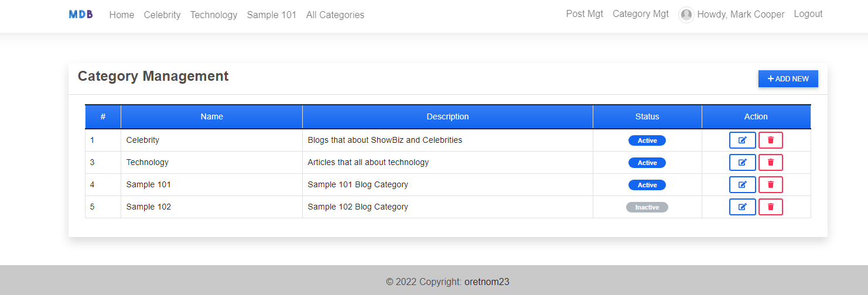Open Category Mgt page

click(x=641, y=14)
